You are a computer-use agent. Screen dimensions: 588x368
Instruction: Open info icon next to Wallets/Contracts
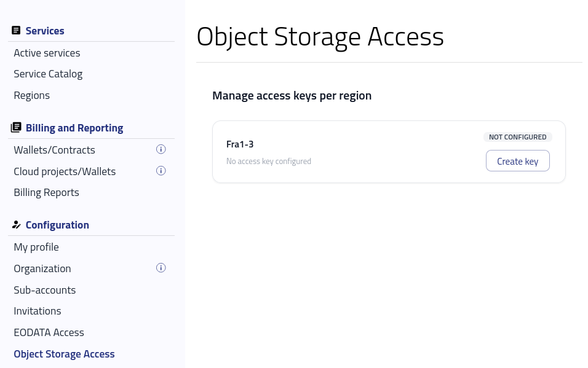[x=161, y=149]
